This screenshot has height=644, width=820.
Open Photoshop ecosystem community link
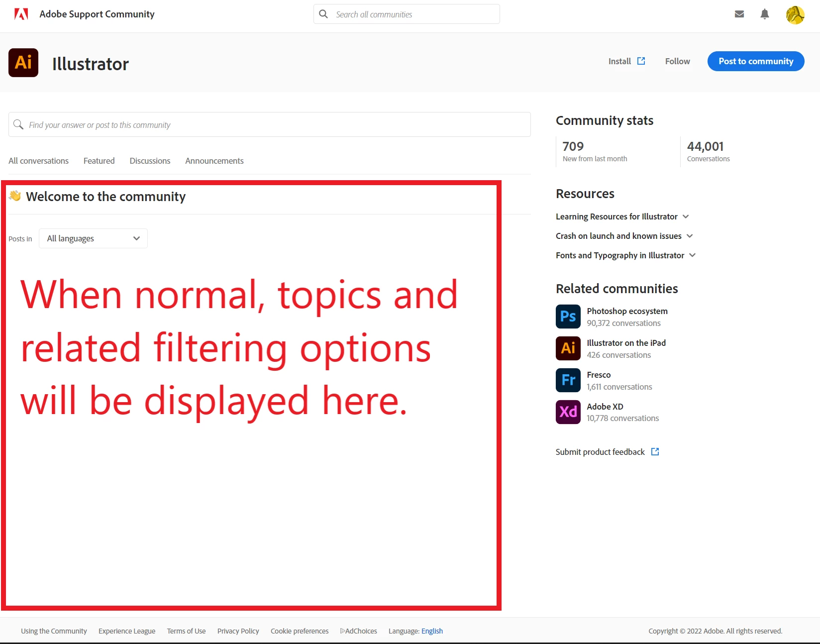627,311
